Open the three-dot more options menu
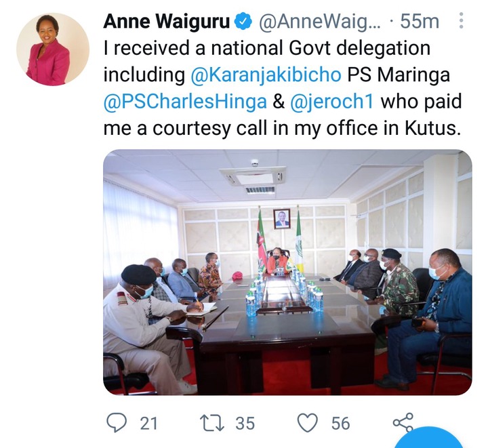488x448 pixels. click(x=462, y=21)
